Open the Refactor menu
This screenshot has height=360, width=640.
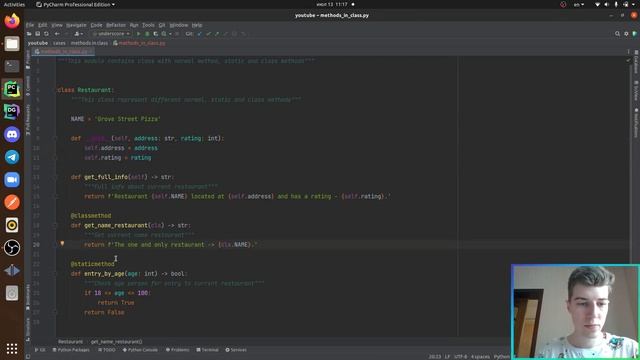pyautogui.click(x=116, y=25)
